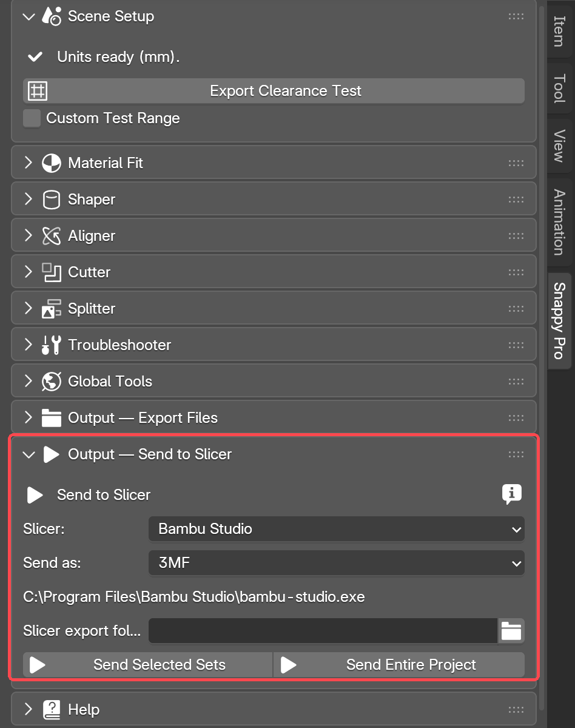
Task: Expand the Cutter panel
Action: tap(28, 272)
